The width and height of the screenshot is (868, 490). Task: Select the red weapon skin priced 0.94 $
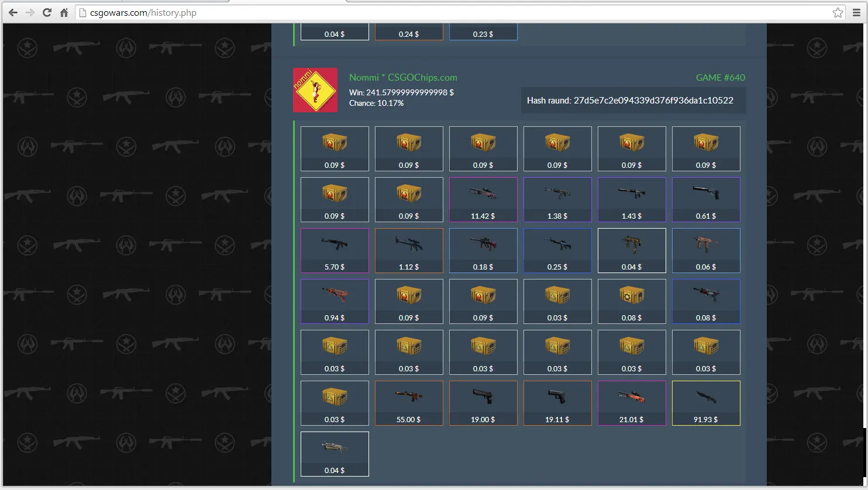335,301
